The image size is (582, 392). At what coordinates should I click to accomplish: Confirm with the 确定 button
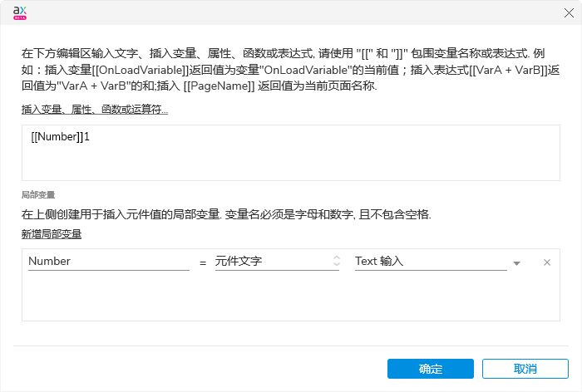click(x=431, y=369)
